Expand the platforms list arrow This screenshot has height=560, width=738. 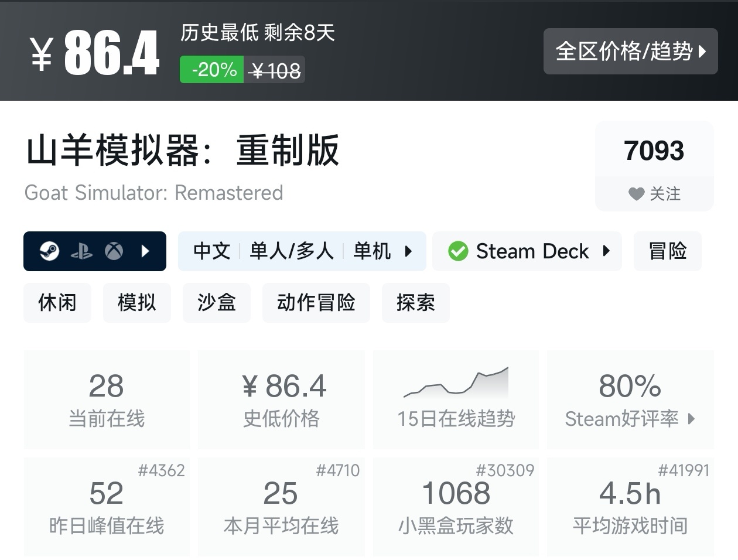coord(146,251)
